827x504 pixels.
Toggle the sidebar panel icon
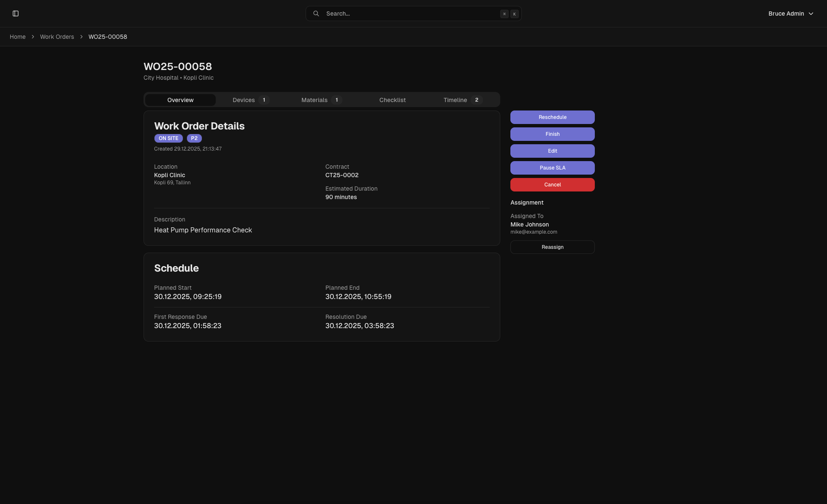point(16,13)
